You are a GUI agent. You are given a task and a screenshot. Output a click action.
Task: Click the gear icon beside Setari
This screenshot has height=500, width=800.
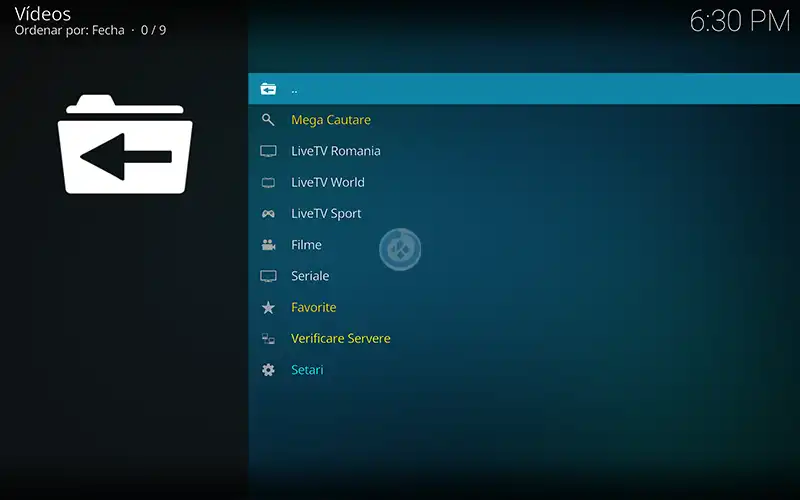point(268,370)
